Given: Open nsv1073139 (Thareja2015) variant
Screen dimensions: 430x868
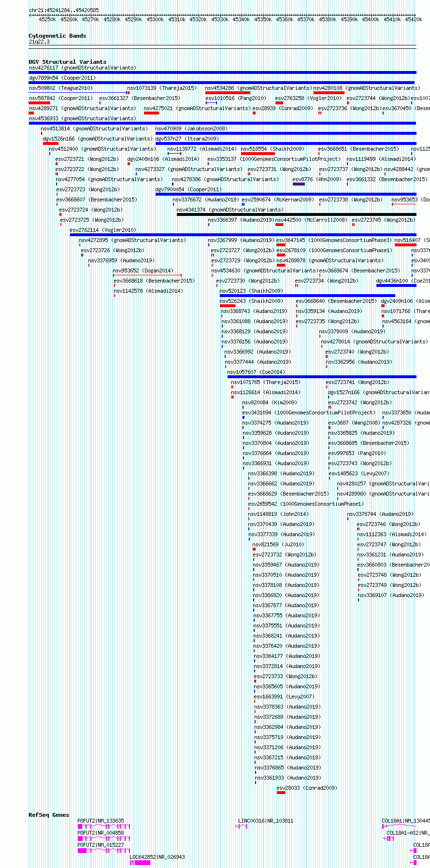Looking at the screenshot, I should pos(162,88).
